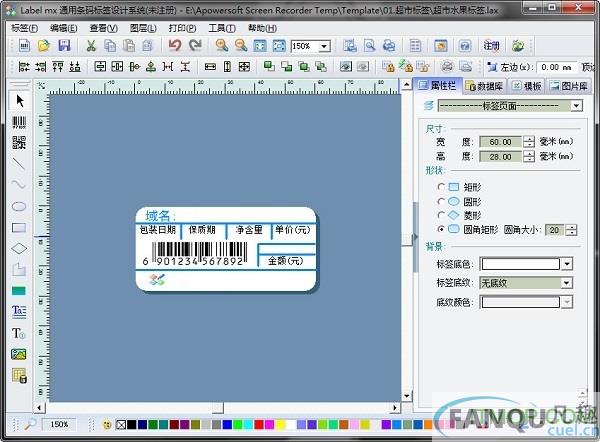Click the bring to front layer icon
Screen dimensions: 600x442
[x=269, y=67]
